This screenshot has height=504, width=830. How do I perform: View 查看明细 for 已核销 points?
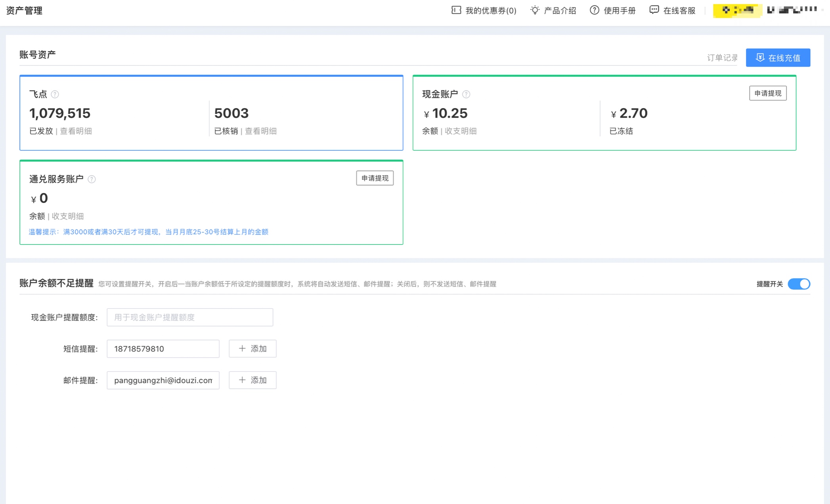pos(261,131)
